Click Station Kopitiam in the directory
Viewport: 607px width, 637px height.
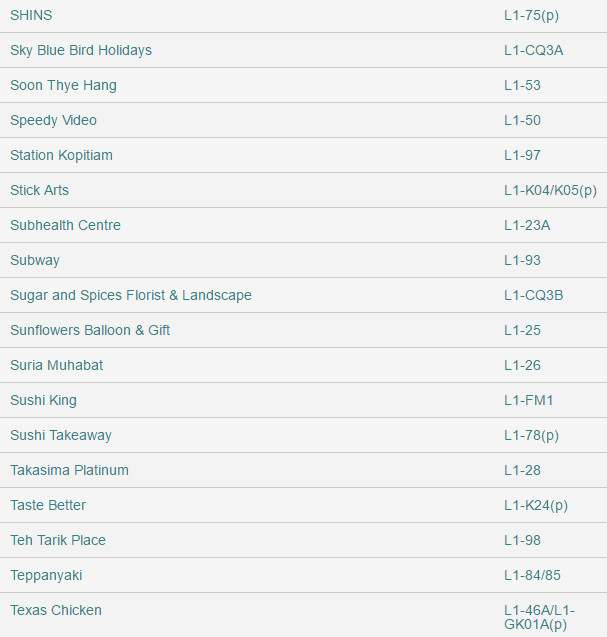pos(61,156)
